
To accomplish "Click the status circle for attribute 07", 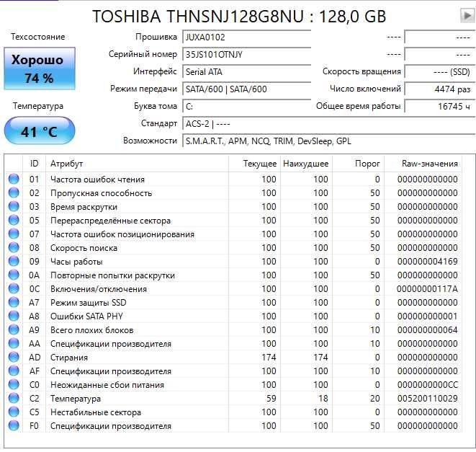I will [14, 234].
